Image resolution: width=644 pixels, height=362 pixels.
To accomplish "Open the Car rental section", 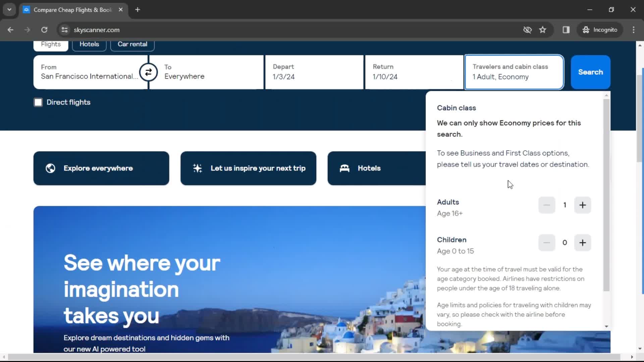I will click(x=133, y=44).
